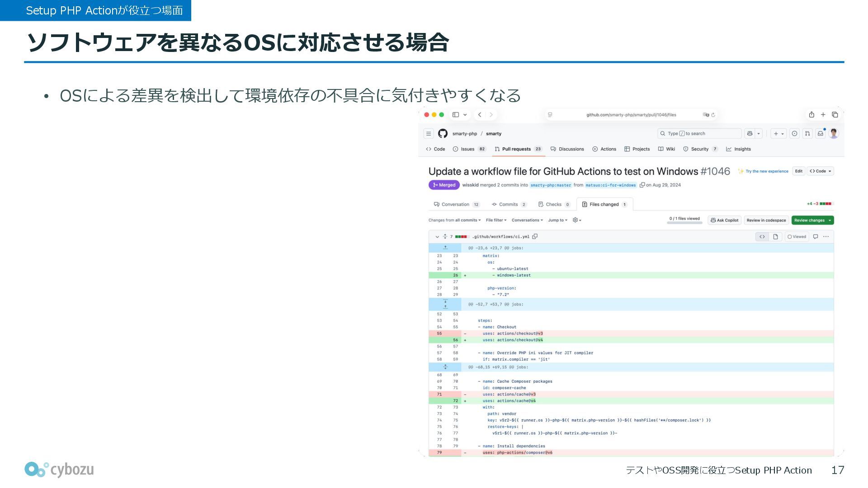The height and width of the screenshot is (488, 868).
Task: Open the Jump to dropdown
Action: 557,220
